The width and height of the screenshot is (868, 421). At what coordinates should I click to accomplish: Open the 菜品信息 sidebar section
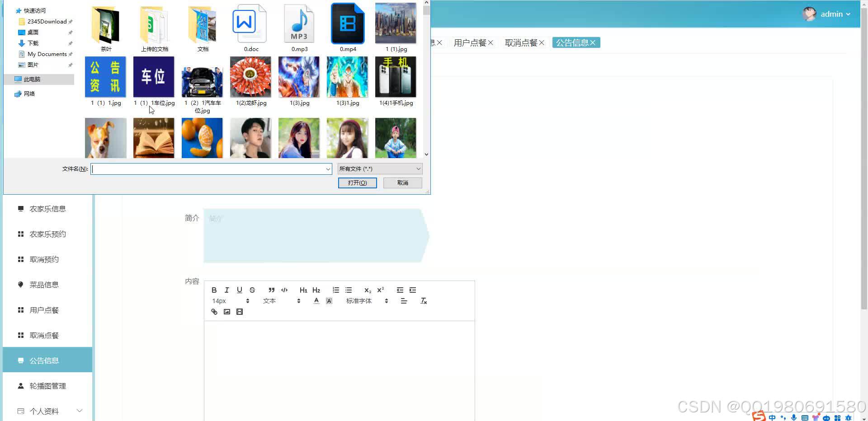(44, 284)
